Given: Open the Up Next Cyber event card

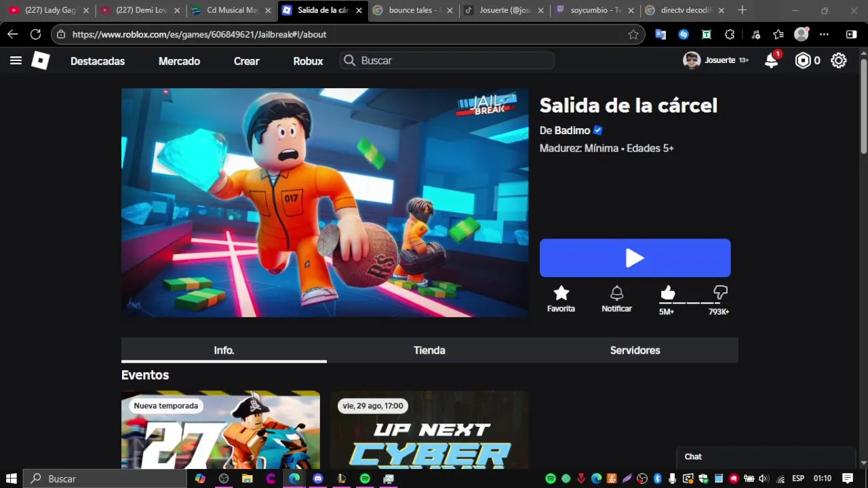Looking at the screenshot, I should (429, 430).
